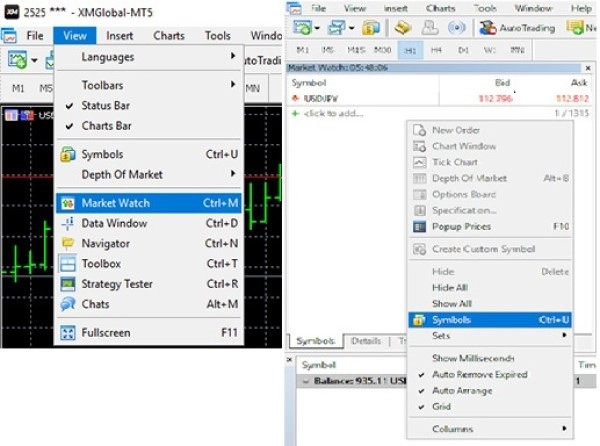Click Fullscreen icon in View menu

68,333
